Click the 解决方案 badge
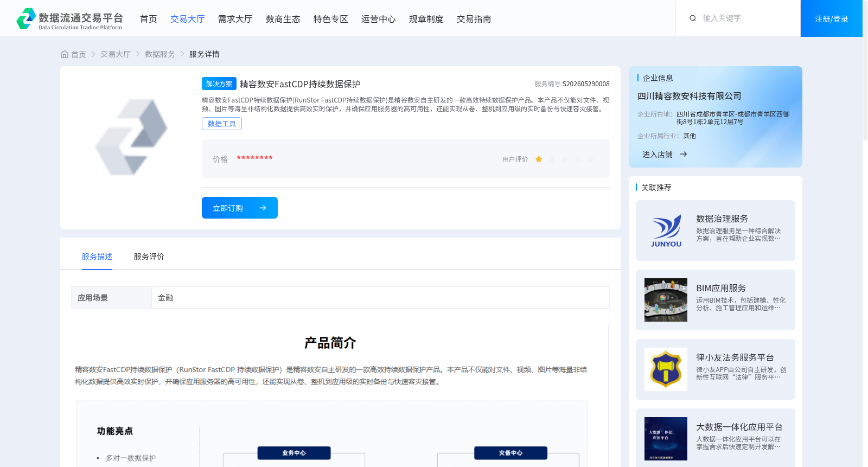Image resolution: width=868 pixels, height=467 pixels. (x=219, y=84)
